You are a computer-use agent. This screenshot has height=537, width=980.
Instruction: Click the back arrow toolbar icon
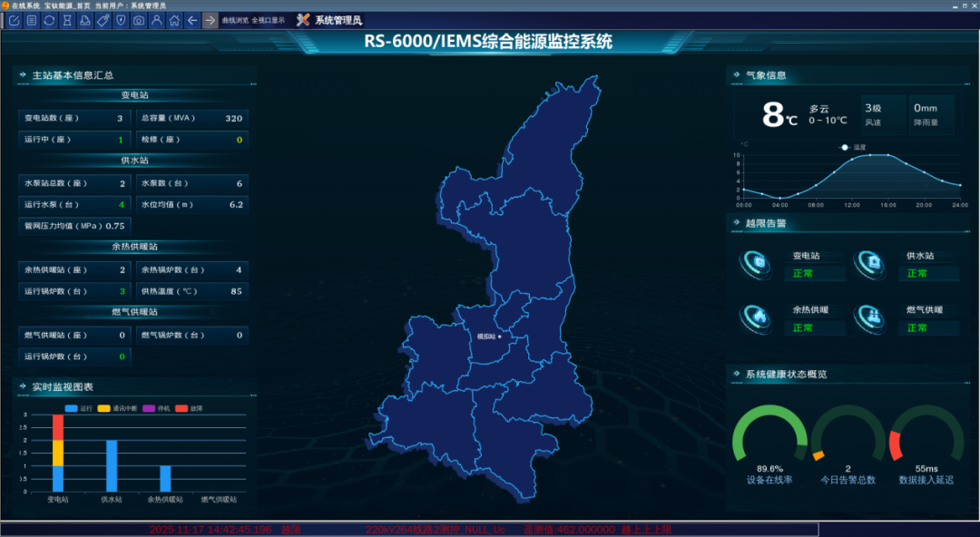pyautogui.click(x=191, y=20)
